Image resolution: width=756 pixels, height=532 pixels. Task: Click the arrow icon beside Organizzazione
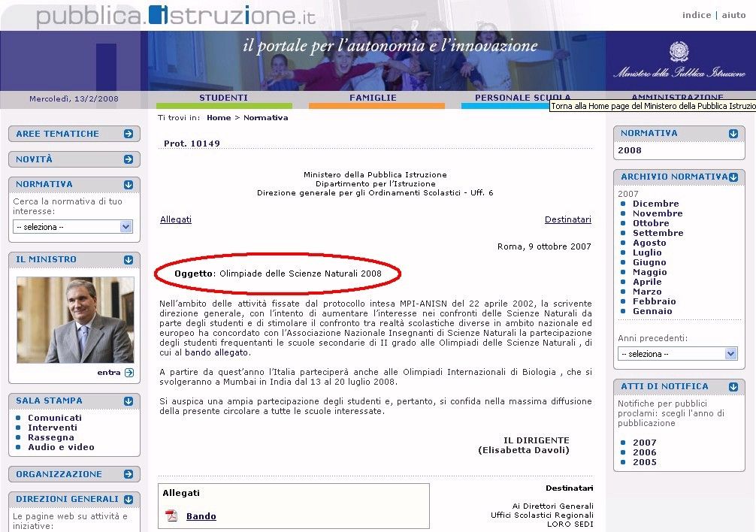129,474
